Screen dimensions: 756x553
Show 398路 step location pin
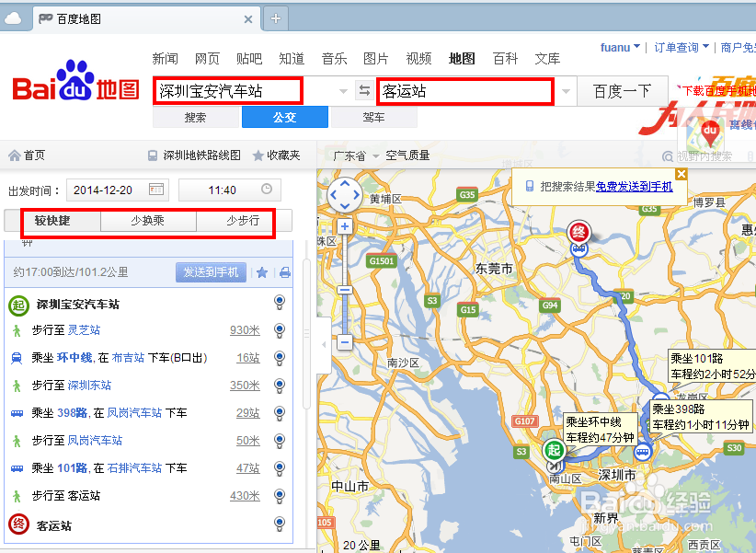280,412
